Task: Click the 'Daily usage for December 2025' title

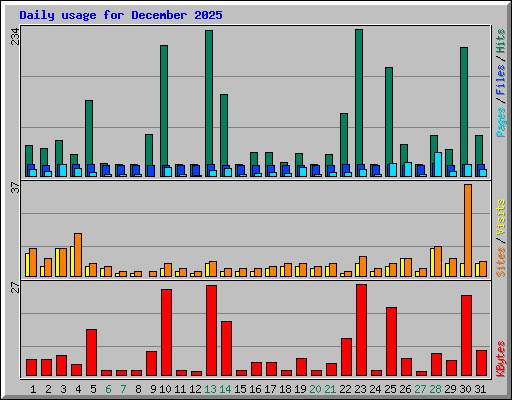Action: 121,15
